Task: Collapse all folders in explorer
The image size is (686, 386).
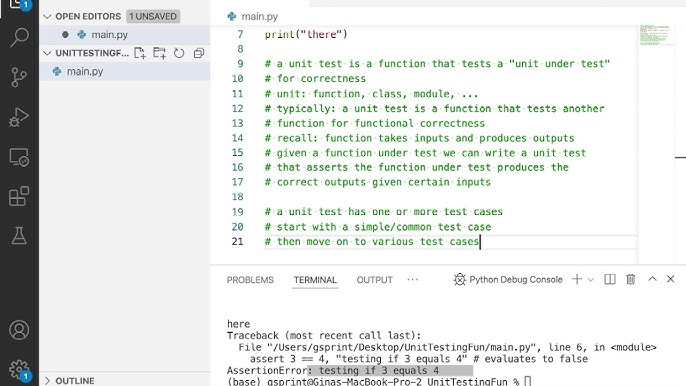Action: (x=199, y=53)
